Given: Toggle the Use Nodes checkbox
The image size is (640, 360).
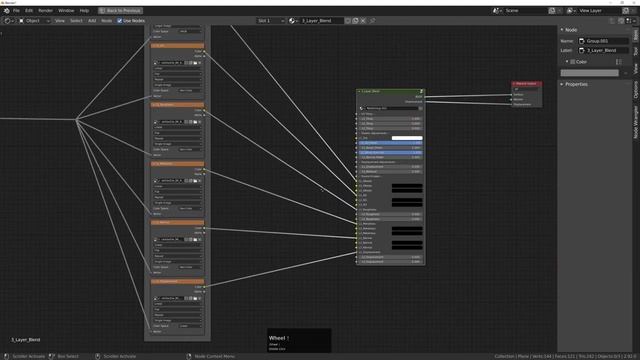Looking at the screenshot, I should (120, 20).
